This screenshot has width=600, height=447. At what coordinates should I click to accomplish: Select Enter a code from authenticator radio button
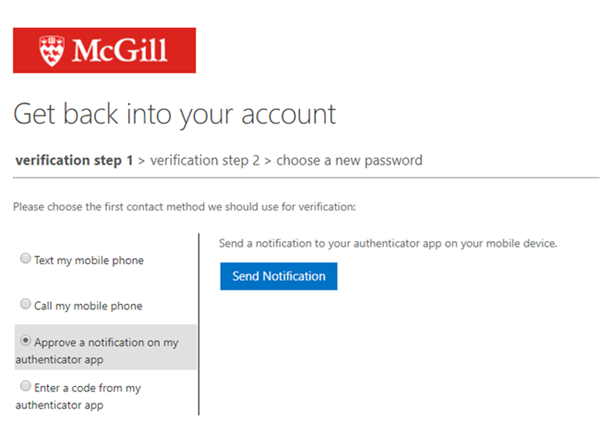coord(25,386)
